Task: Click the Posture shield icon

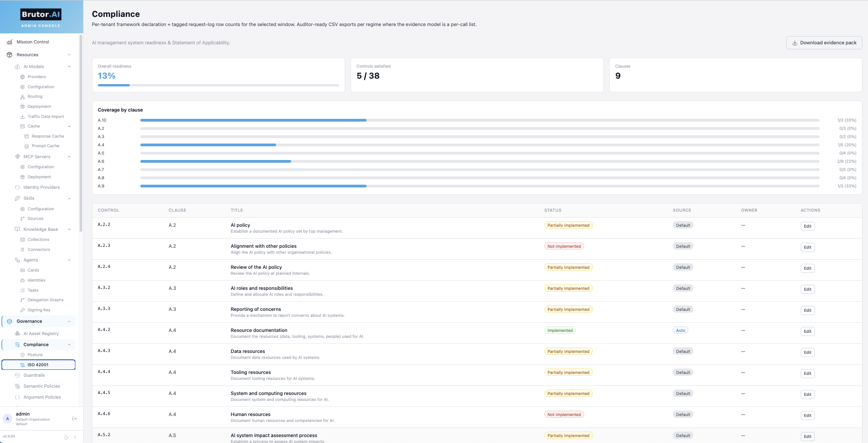Action: [22, 355]
